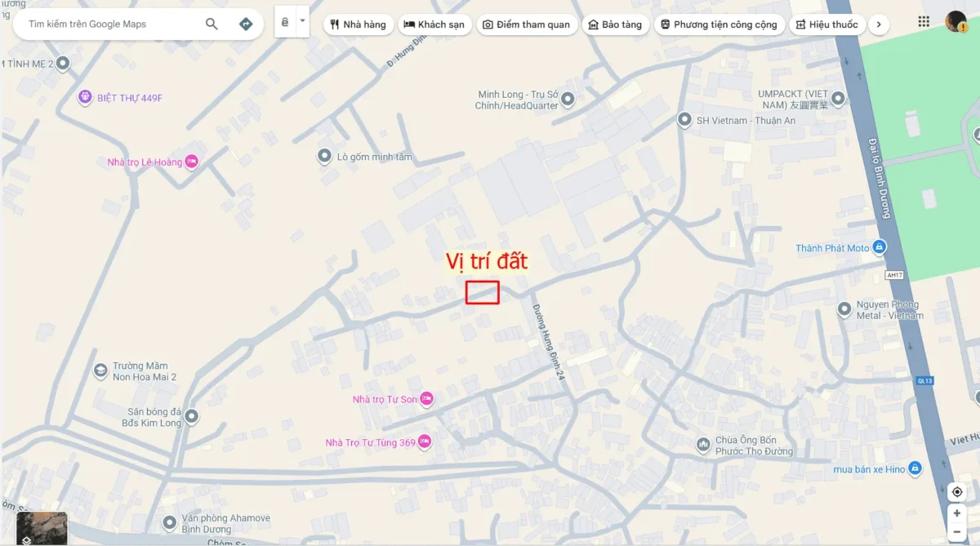Image resolution: width=980 pixels, height=546 pixels.
Task: Filter by Khách sạn category
Action: 434,24
